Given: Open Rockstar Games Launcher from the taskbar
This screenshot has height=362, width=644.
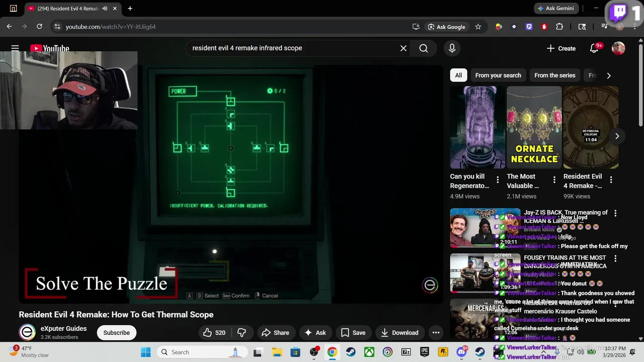Looking at the screenshot, I should pyautogui.click(x=443, y=352).
